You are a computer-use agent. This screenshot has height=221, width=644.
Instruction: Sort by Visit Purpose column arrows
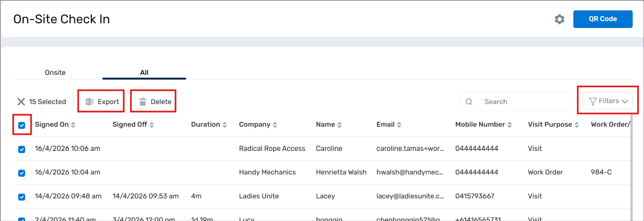[576, 125]
